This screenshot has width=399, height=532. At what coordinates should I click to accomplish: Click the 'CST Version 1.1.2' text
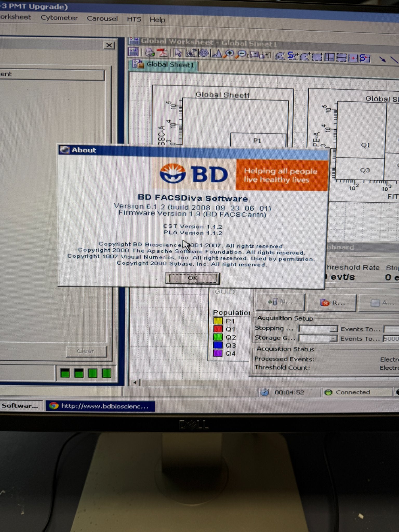(x=193, y=227)
